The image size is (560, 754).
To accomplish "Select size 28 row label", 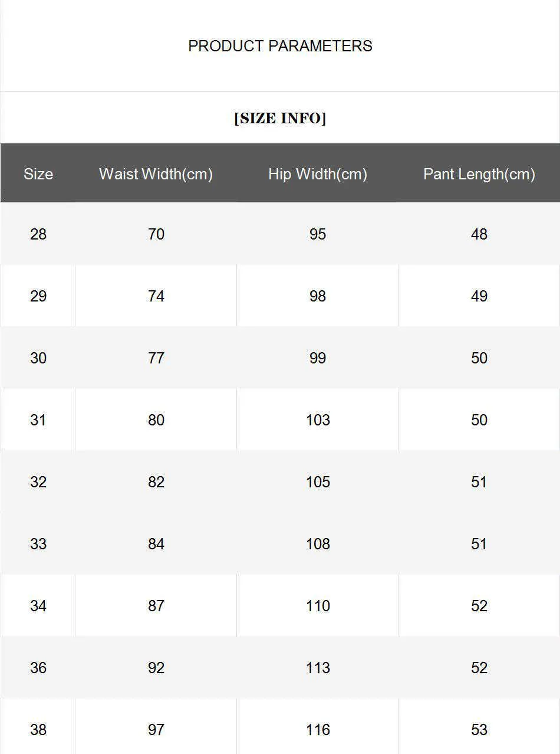I will pos(38,234).
